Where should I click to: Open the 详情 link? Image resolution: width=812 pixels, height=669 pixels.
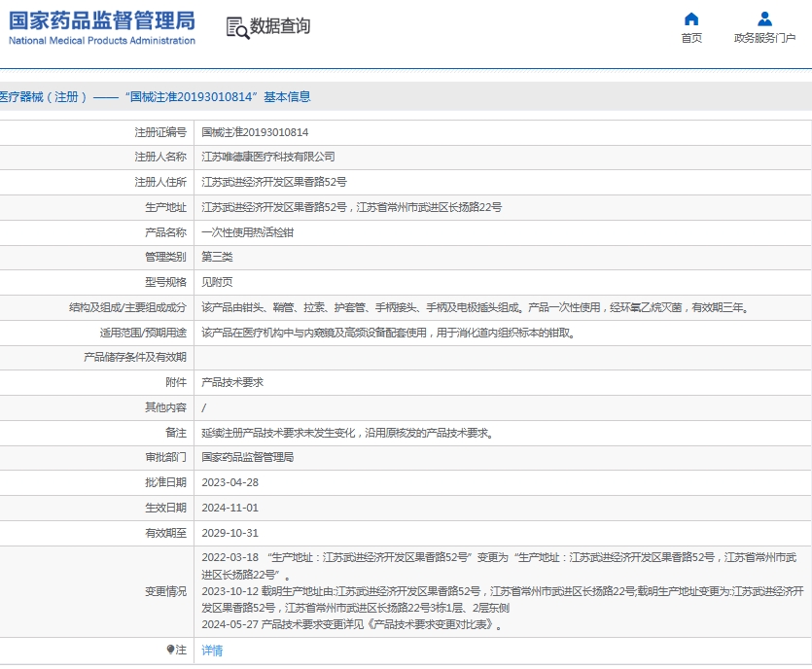pos(212,651)
